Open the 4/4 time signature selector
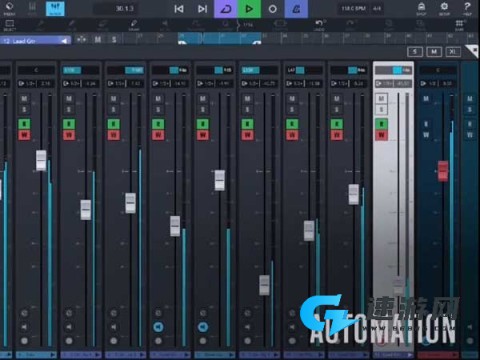The width and height of the screenshot is (480, 360). coord(377,8)
